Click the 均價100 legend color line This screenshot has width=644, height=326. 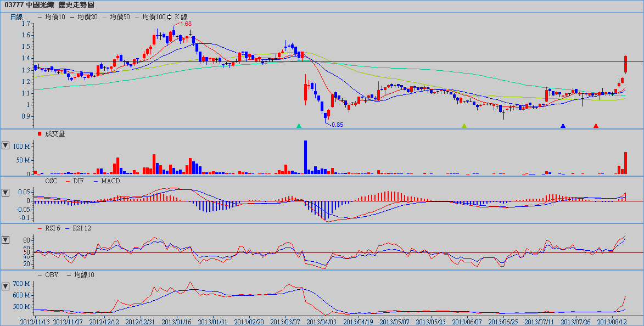click(137, 17)
